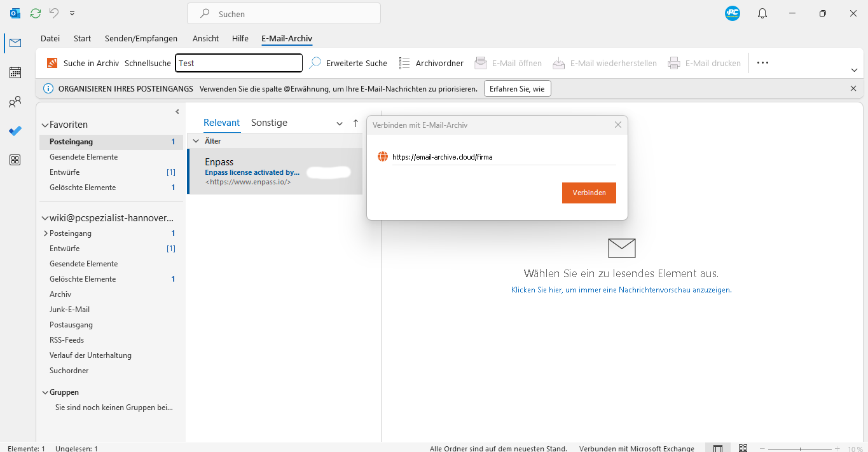Expand the wiki Posteingang folder
868x452 pixels.
[x=45, y=233]
